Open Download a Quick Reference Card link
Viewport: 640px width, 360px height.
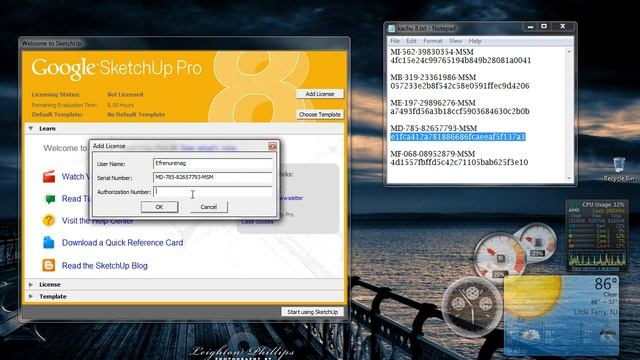click(122, 243)
